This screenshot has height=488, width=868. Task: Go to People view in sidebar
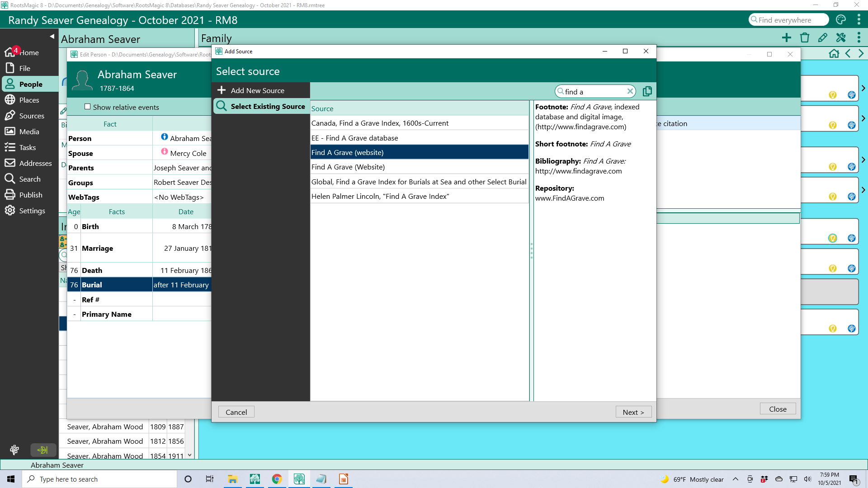[x=29, y=84]
